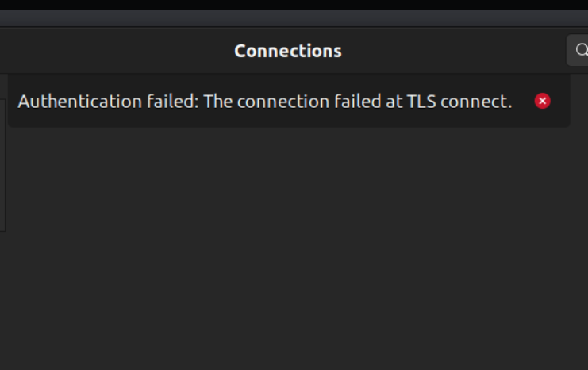Click the partially visible left side panel
Screen dimensions: 588x370
point(2,165)
